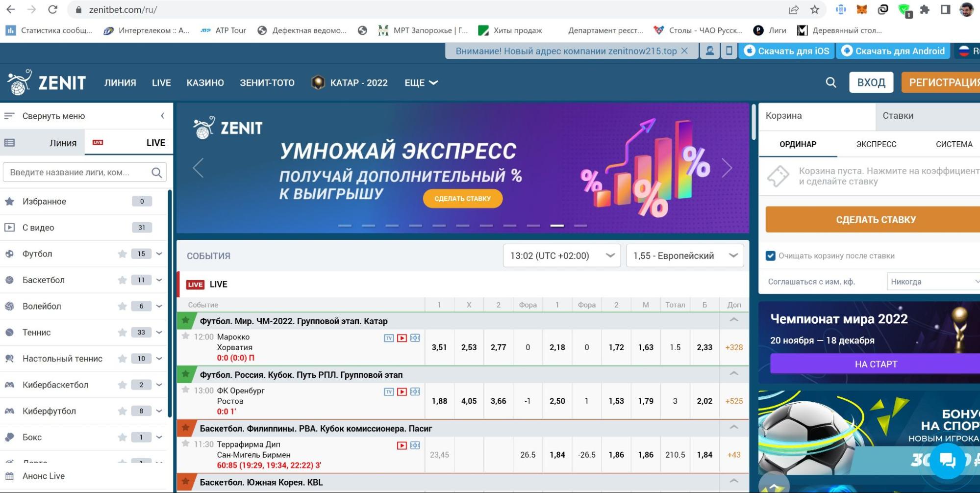The image size is (980, 493).
Task: Favorite the Теннис sport star
Action: pyautogui.click(x=122, y=333)
